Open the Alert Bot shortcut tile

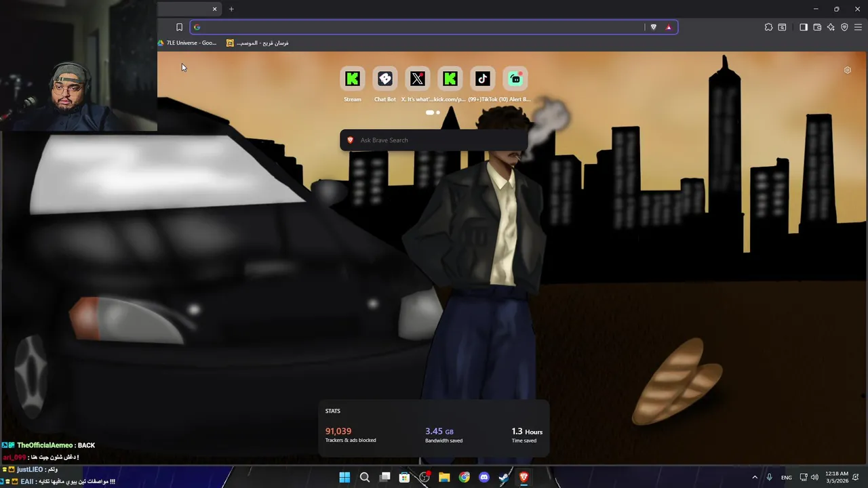515,79
